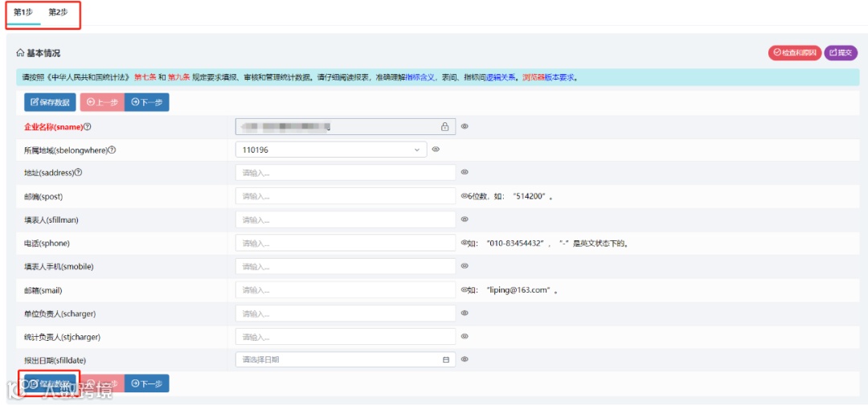
Task: Click the purple 提交 submit button
Action: (x=841, y=52)
